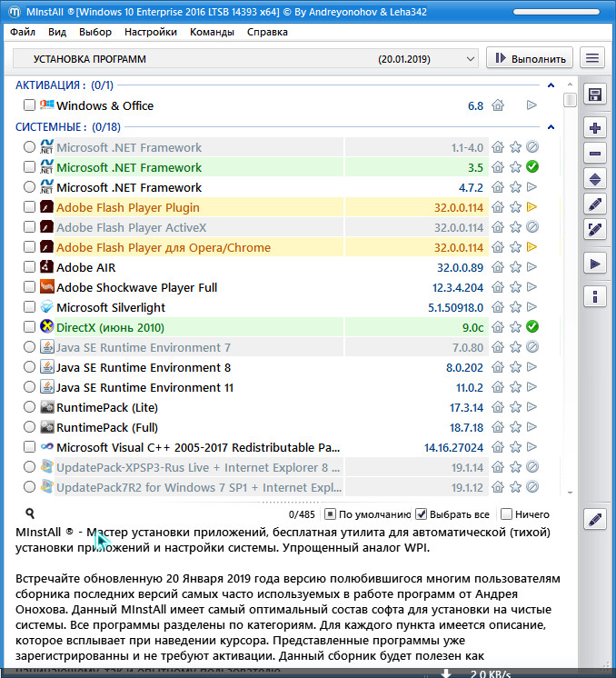
Task: Select .NET Framework 4.7.2 radio button
Action: 29,187
